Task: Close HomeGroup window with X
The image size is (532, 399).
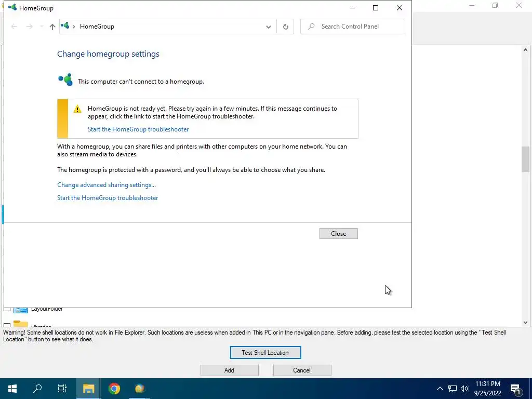Action: pyautogui.click(x=400, y=8)
